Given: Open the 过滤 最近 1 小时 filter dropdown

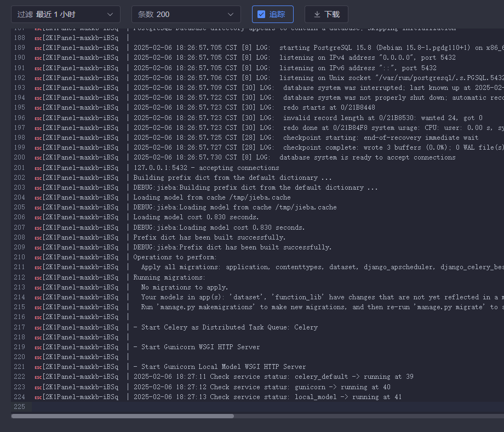Looking at the screenshot, I should click(66, 14).
